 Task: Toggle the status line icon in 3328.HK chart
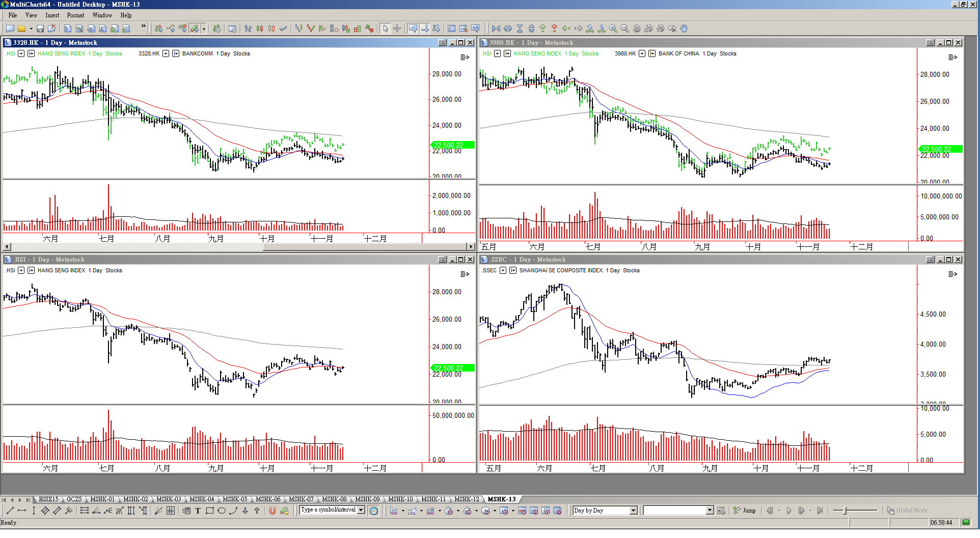click(x=465, y=58)
